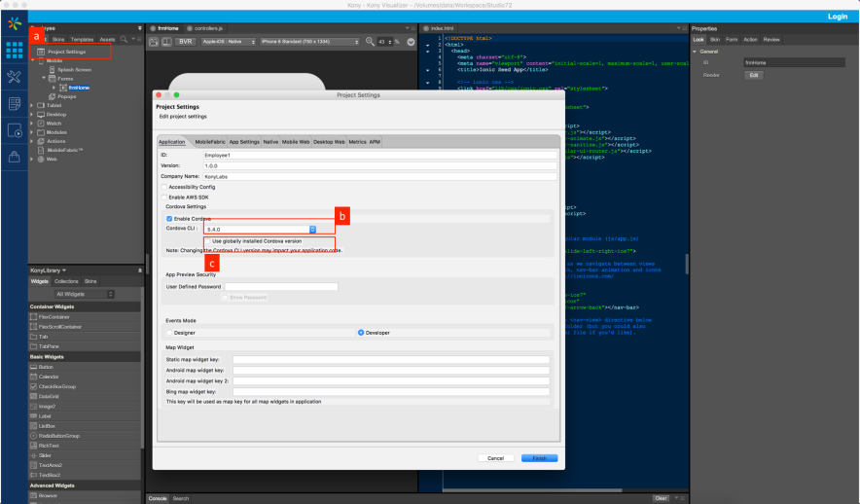Click the zoom magnifier icon in canvas toolbar
The width and height of the screenshot is (860, 504).
click(x=370, y=42)
